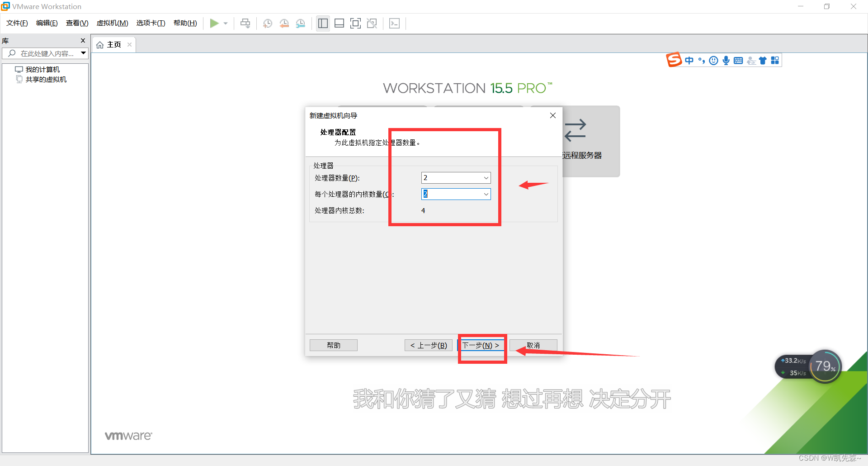Take a snapshot with the clock-plus icon
Viewport: 868px width, 466px height.
pyautogui.click(x=267, y=23)
